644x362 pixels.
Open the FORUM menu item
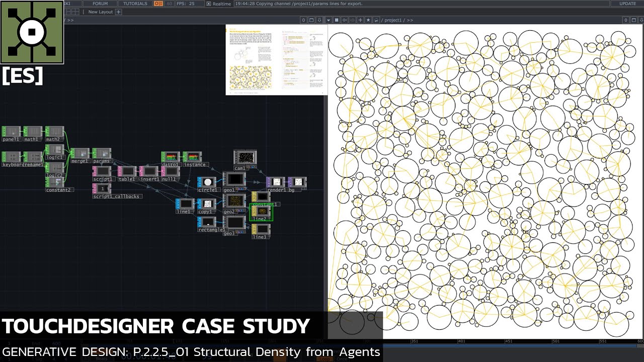pyautogui.click(x=100, y=4)
